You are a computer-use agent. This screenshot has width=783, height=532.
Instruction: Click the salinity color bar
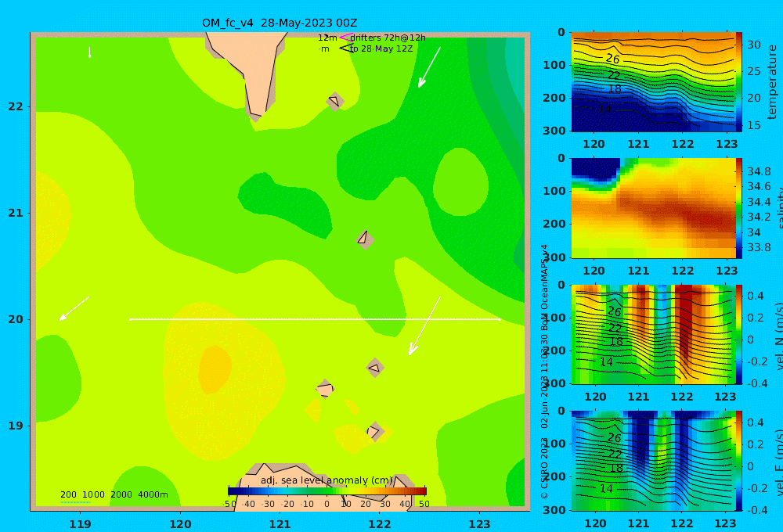[x=739, y=208]
